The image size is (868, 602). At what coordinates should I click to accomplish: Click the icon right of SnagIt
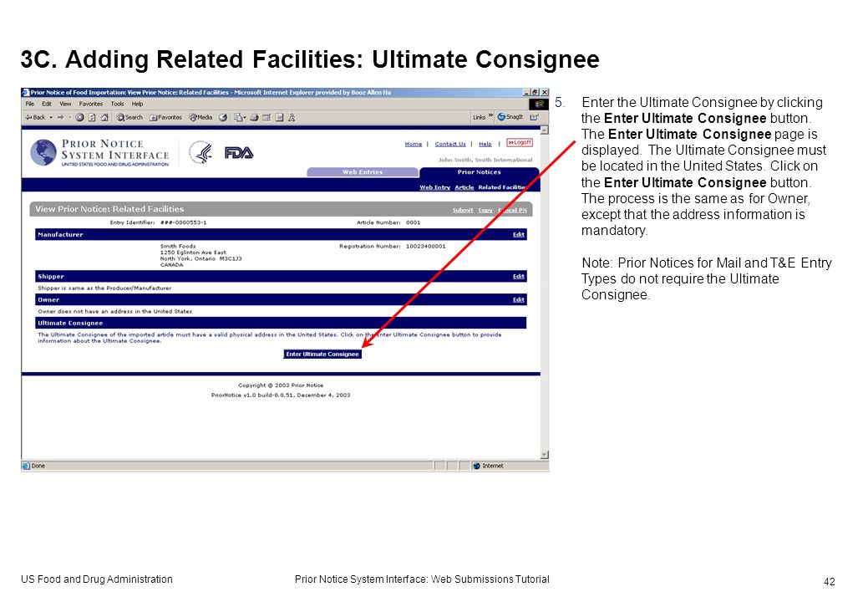click(x=534, y=117)
